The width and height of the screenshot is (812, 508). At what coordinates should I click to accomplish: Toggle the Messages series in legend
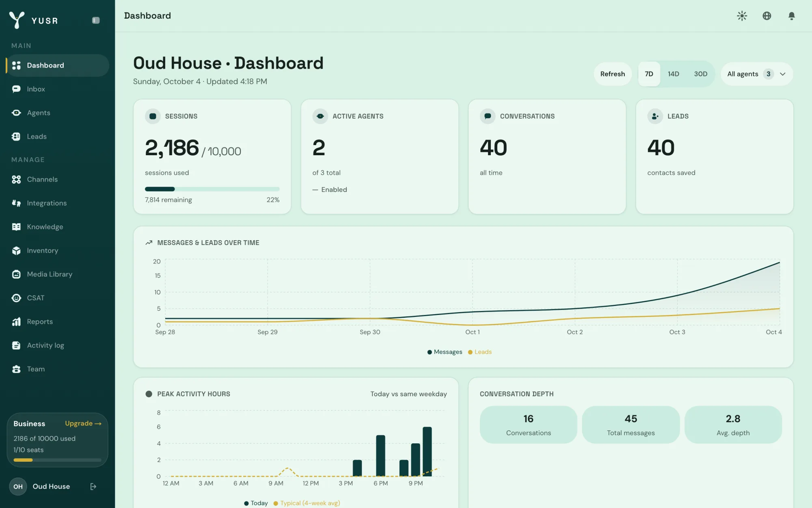445,352
